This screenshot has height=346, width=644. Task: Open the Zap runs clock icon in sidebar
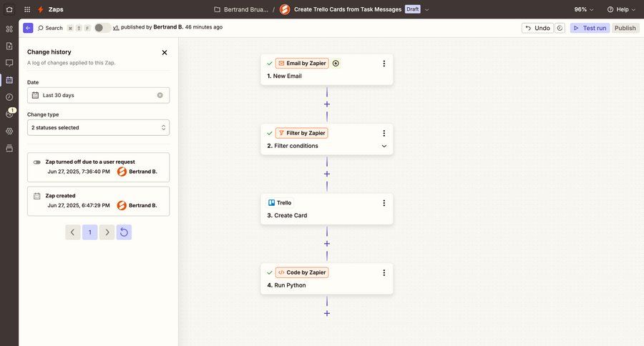pyautogui.click(x=9, y=97)
